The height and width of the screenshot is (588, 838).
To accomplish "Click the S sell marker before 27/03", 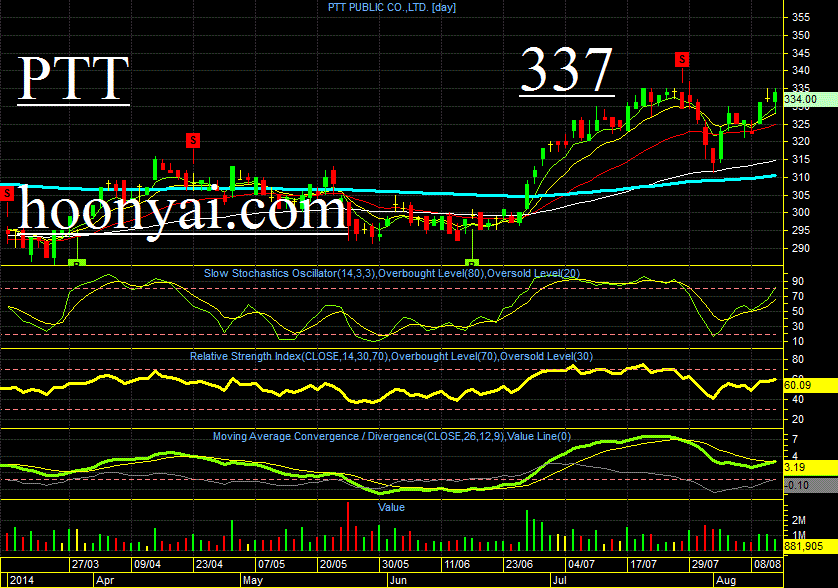I will click(7, 193).
